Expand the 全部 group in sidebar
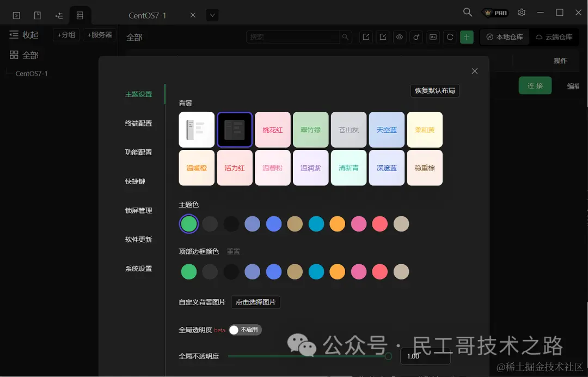 tap(26, 54)
